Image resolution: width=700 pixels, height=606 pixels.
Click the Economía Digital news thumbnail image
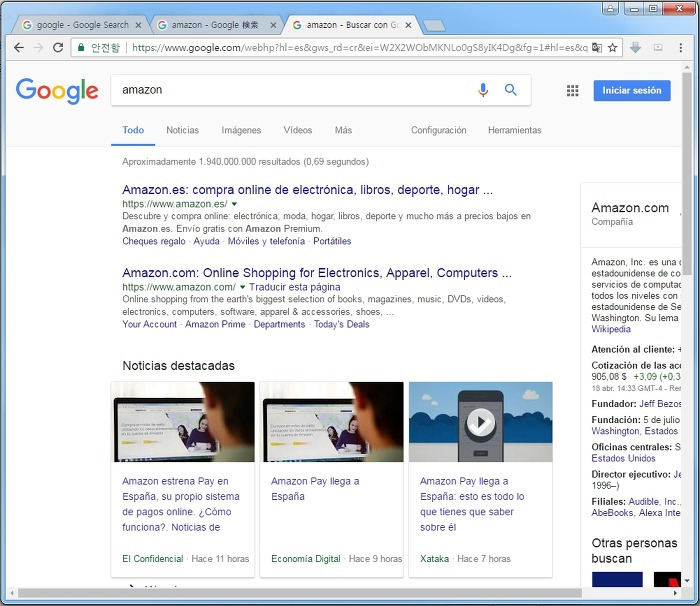(332, 422)
